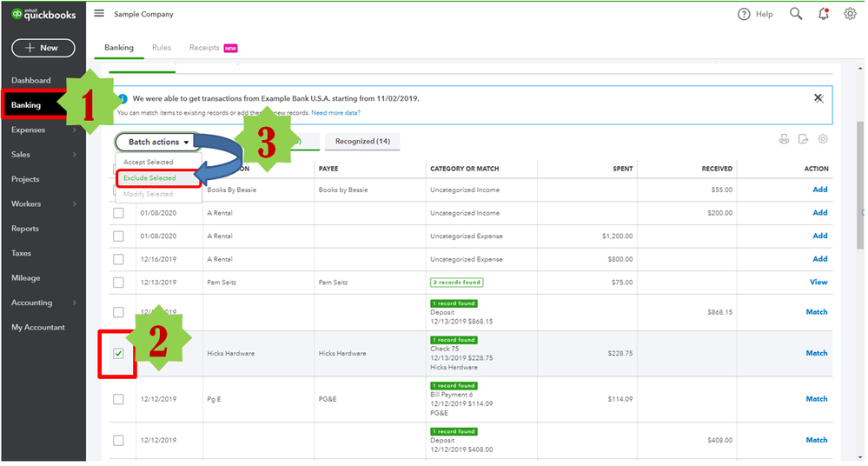Click the vertical scrollbar thumb
Image resolution: width=868 pixels, height=466 pixels.
click(859, 185)
